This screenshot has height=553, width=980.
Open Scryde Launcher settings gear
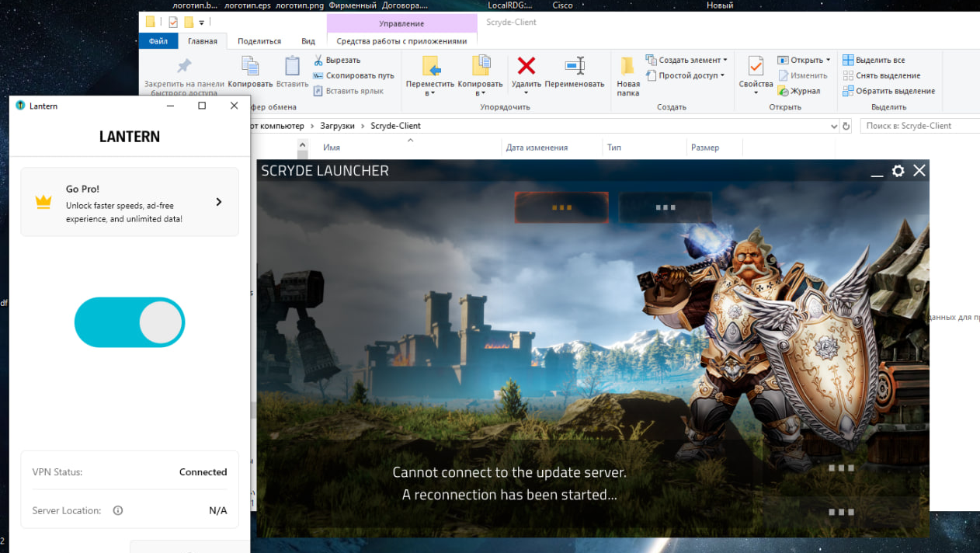pyautogui.click(x=898, y=171)
